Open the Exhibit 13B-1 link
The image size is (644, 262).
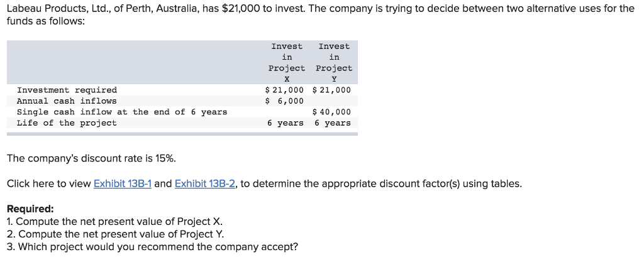pyautogui.click(x=123, y=183)
